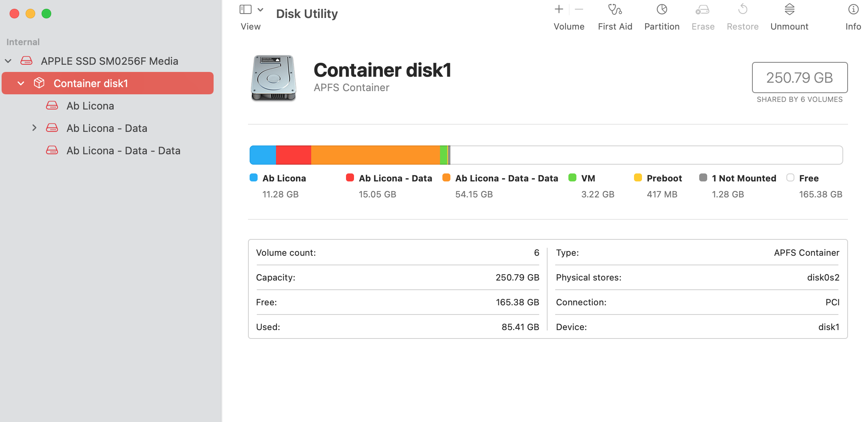Click the Preboot legend label
This screenshot has width=868, height=422.
[664, 178]
